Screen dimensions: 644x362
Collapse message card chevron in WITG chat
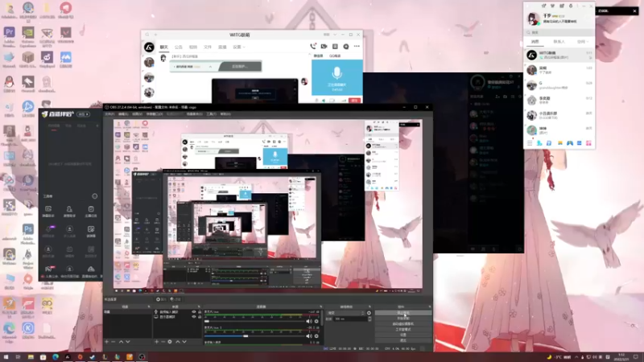coord(210,67)
